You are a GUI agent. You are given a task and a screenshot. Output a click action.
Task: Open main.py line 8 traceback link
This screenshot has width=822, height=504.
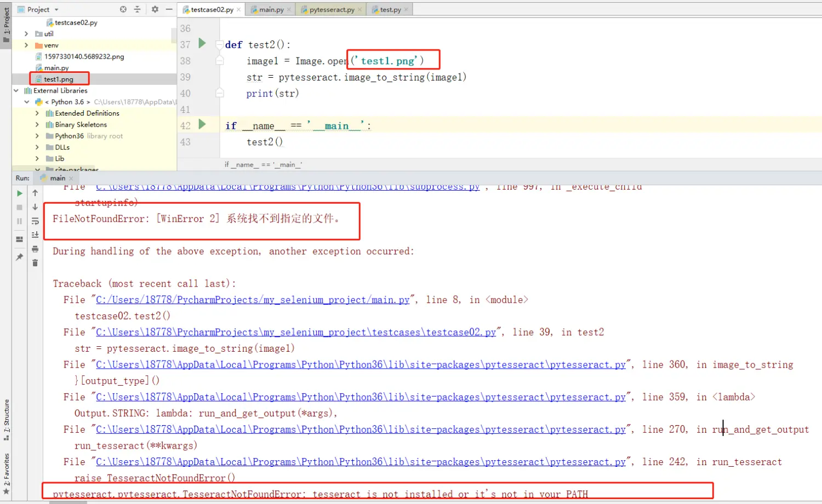253,300
